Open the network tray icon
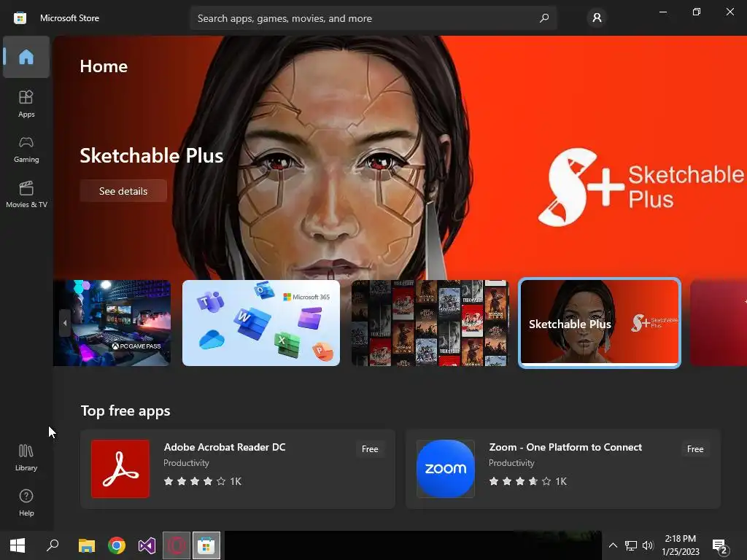Image resolution: width=747 pixels, height=560 pixels. click(631, 545)
